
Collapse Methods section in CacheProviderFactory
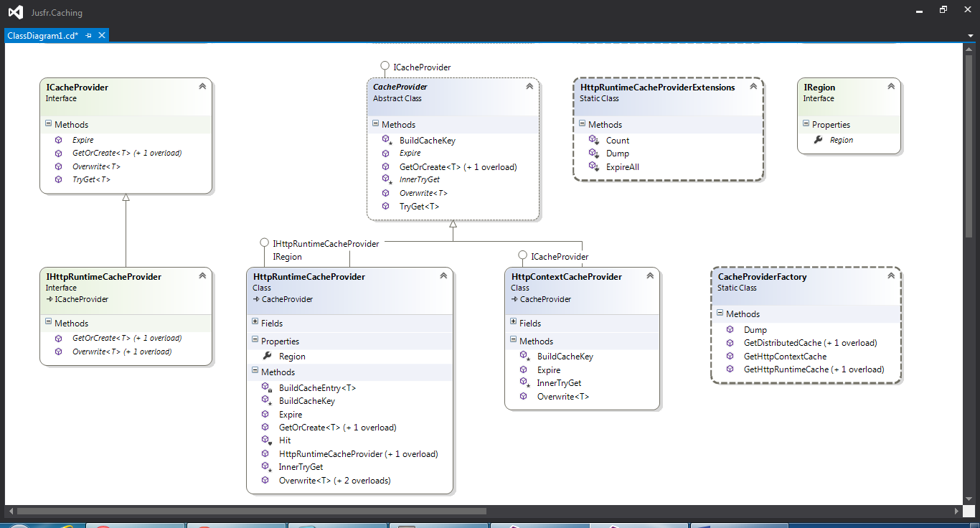(x=720, y=313)
